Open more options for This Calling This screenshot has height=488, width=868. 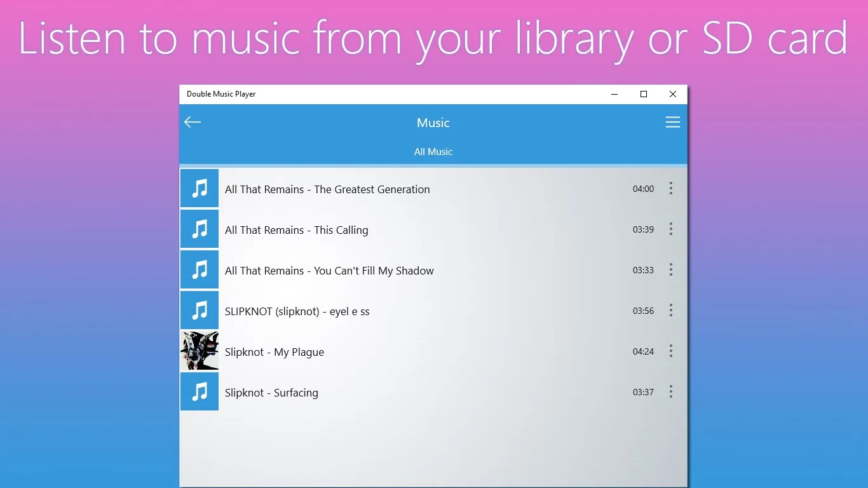(670, 229)
